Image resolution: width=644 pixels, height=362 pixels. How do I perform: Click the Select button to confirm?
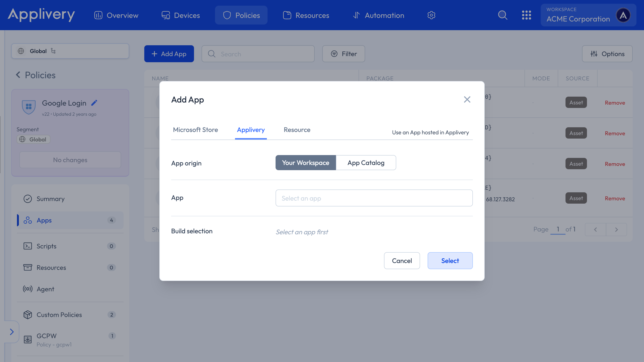(x=450, y=260)
